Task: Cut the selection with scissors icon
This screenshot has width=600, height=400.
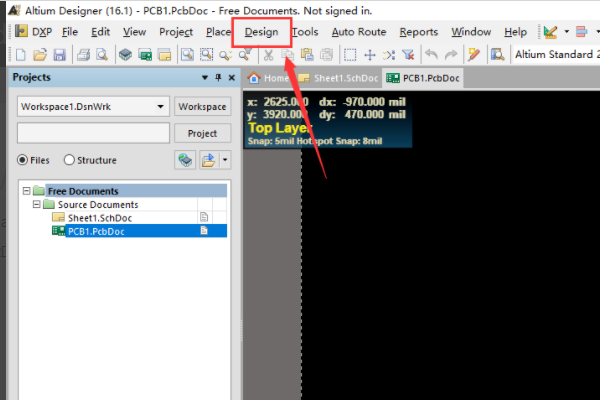Action: tap(268, 55)
